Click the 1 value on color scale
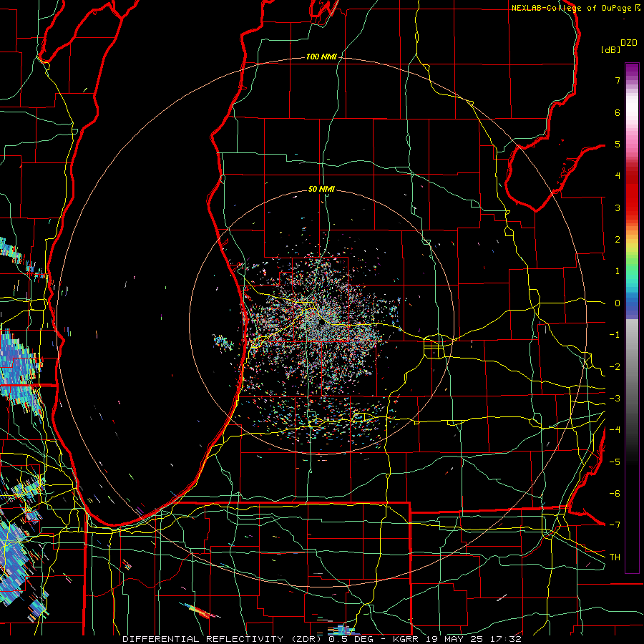This screenshot has width=644, height=644. (x=618, y=271)
